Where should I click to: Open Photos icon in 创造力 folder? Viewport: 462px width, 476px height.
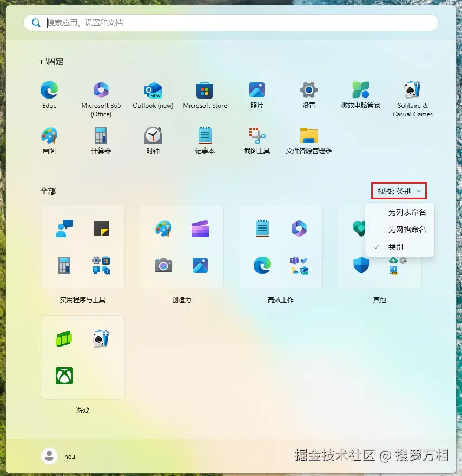200,265
